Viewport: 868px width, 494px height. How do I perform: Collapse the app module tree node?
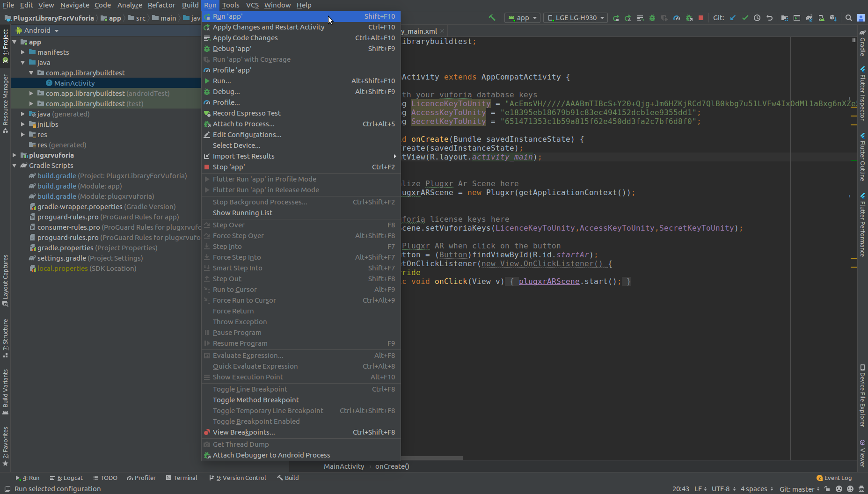pos(15,42)
